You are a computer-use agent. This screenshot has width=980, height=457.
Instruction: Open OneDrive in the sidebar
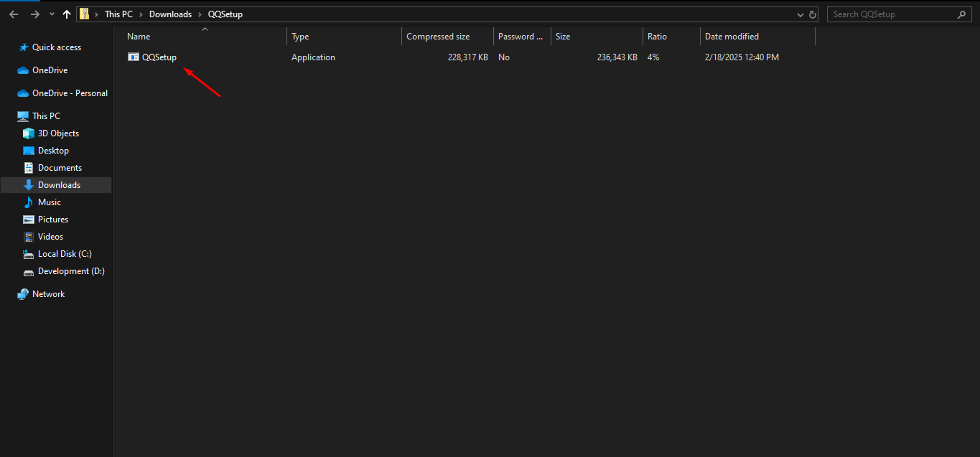click(x=50, y=70)
